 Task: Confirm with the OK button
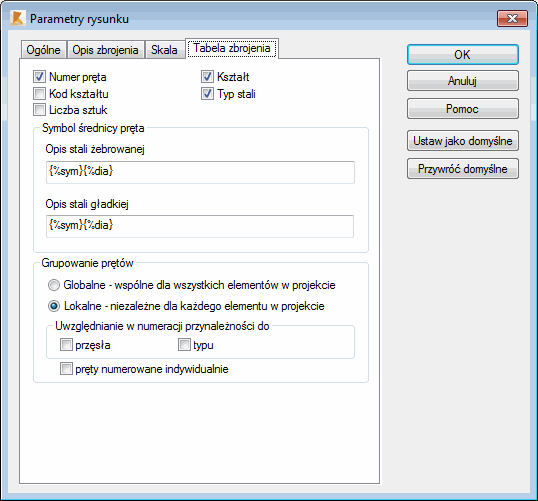pos(463,55)
